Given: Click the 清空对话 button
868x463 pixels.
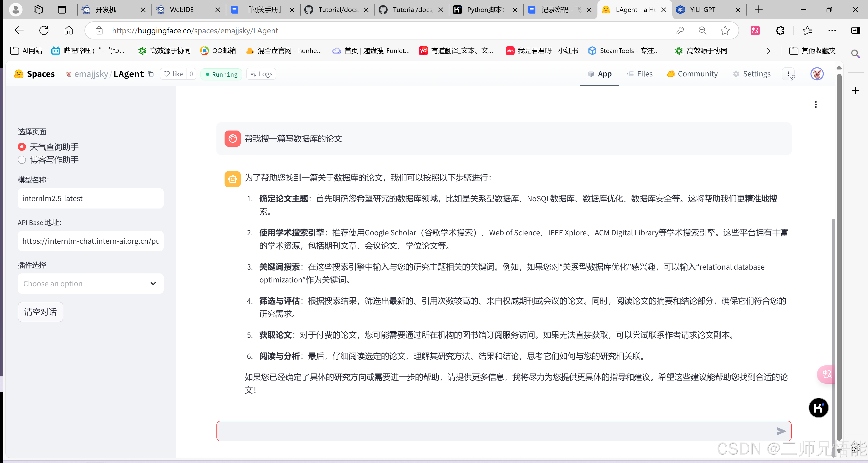Looking at the screenshot, I should point(40,312).
